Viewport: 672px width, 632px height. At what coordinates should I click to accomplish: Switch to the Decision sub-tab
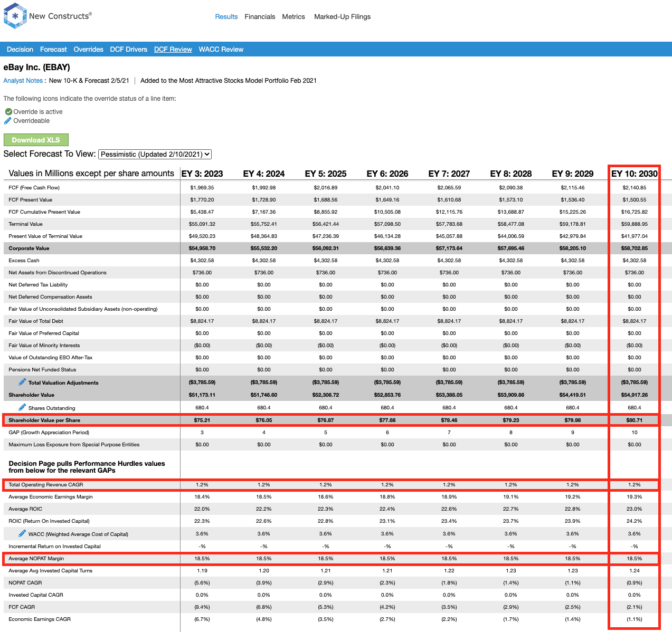click(20, 50)
